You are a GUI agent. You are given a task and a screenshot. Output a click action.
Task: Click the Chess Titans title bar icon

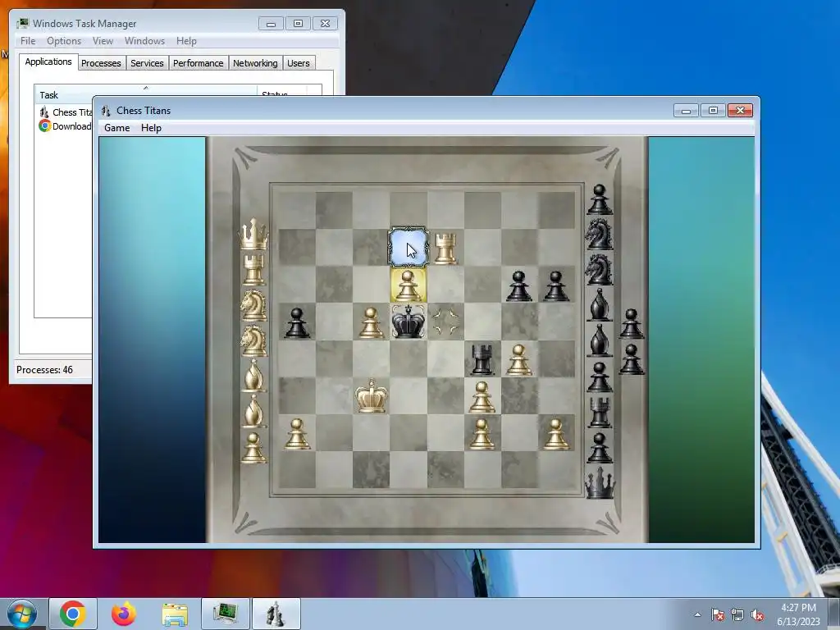[106, 111]
